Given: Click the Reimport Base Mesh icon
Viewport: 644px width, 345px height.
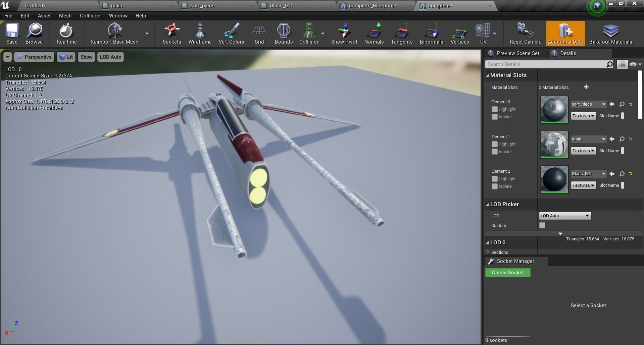Looking at the screenshot, I should coord(114,31).
